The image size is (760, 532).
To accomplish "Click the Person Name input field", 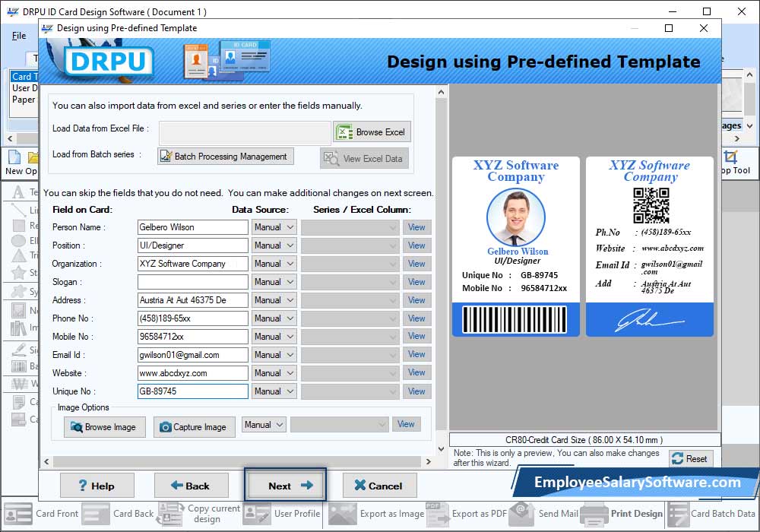I will point(193,227).
